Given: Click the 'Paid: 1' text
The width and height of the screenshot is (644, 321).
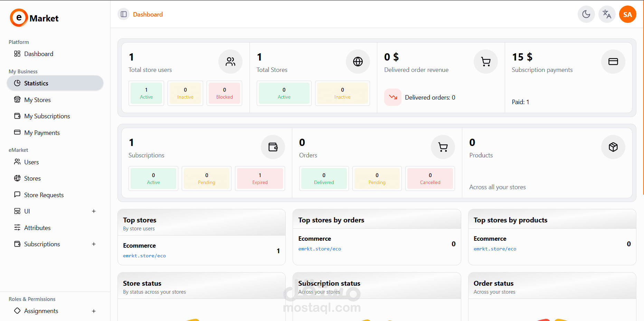Looking at the screenshot, I should click(x=520, y=102).
